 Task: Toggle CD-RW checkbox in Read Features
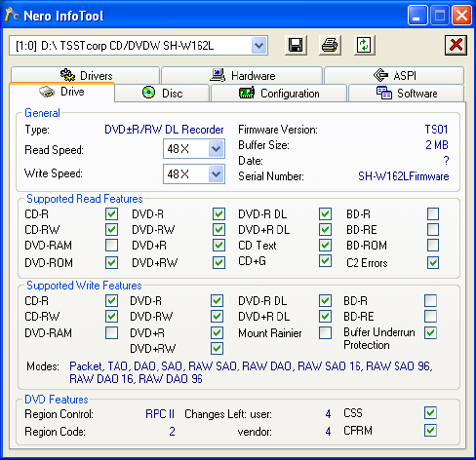[x=111, y=230]
